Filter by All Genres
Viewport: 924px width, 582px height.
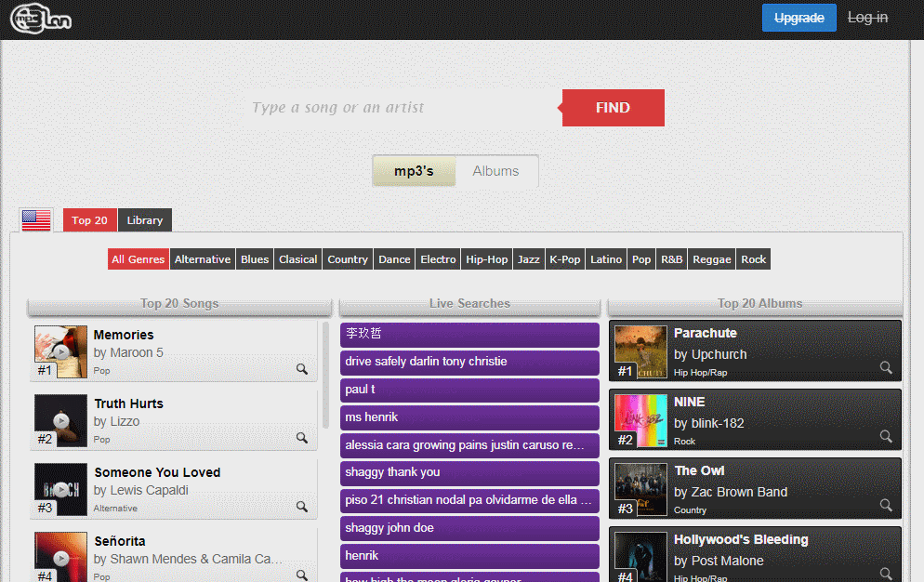click(x=139, y=259)
